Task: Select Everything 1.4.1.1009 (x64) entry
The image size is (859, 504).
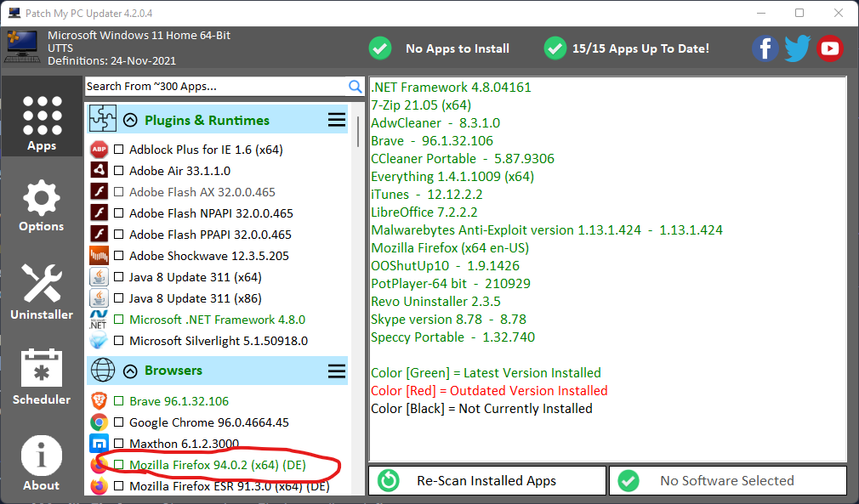Action: pyautogui.click(x=452, y=177)
